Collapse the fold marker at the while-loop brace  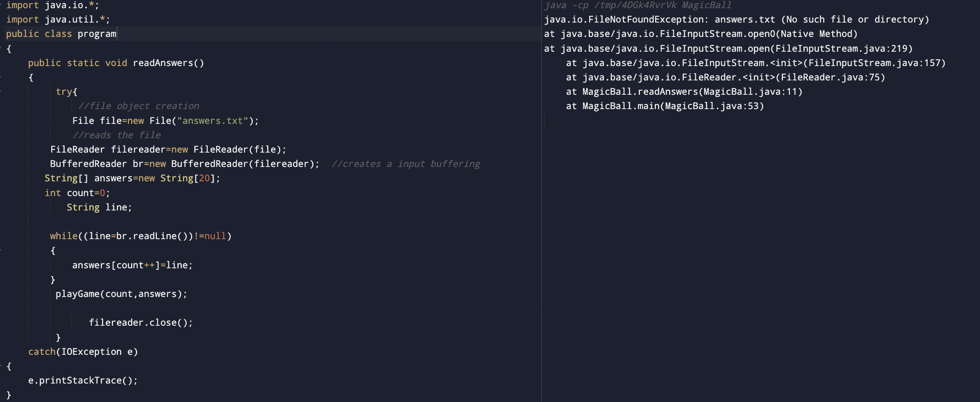(1, 250)
